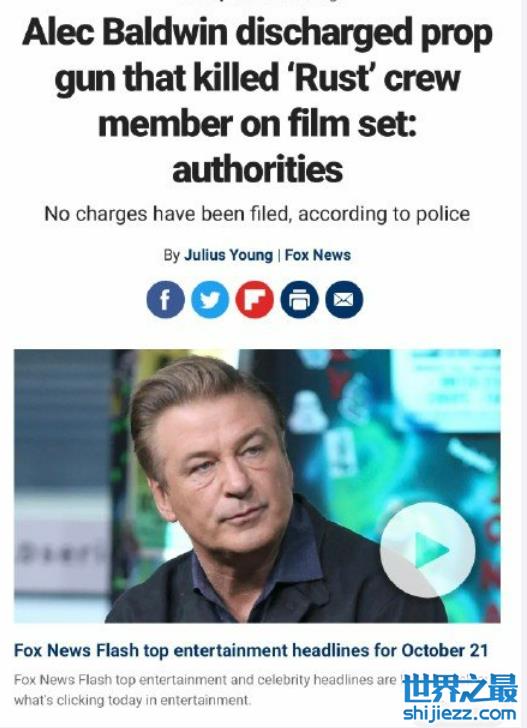Share the article on Facebook

pos(165,299)
